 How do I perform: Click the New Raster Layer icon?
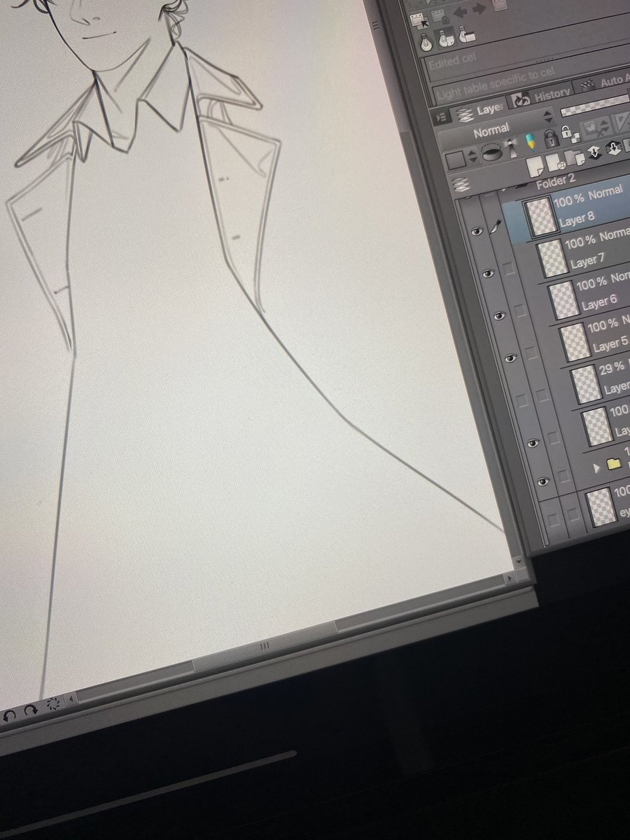(535, 166)
